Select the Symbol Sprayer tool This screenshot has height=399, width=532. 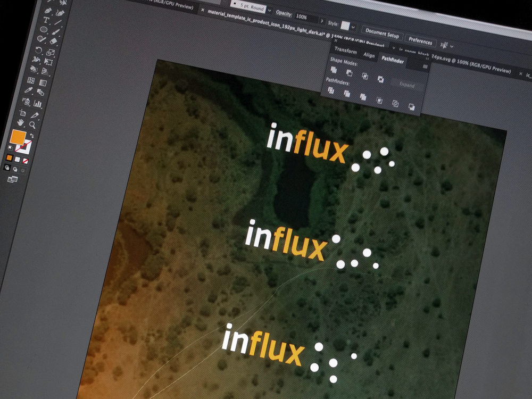pos(26,102)
